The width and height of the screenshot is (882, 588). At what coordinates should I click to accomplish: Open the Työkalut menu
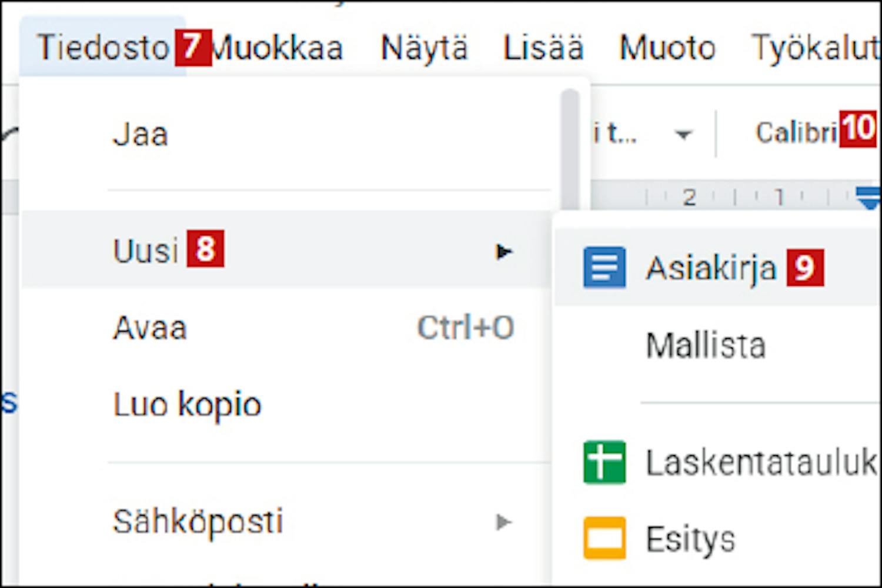click(816, 47)
